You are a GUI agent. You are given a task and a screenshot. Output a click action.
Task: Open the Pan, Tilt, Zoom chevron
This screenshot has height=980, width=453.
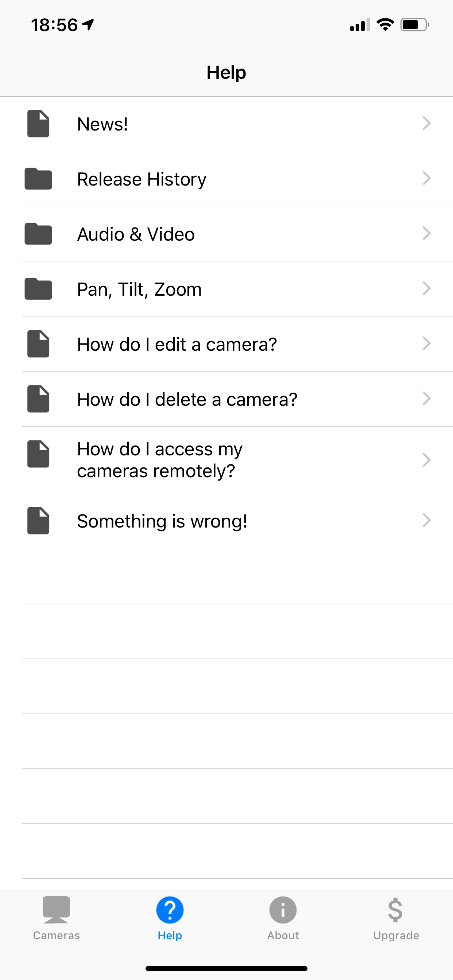426,288
